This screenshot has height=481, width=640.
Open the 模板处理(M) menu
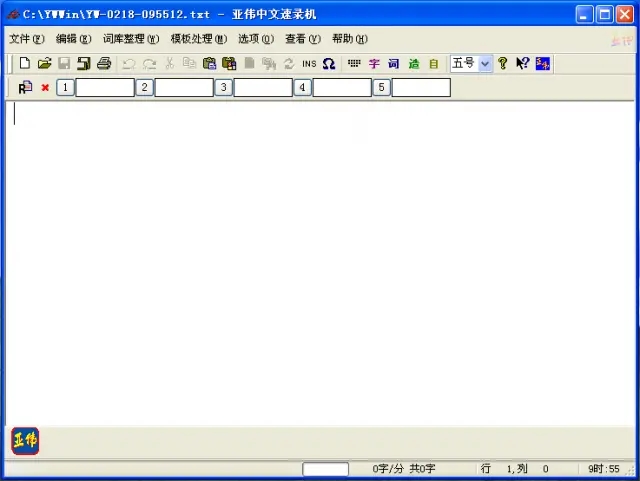click(199, 39)
